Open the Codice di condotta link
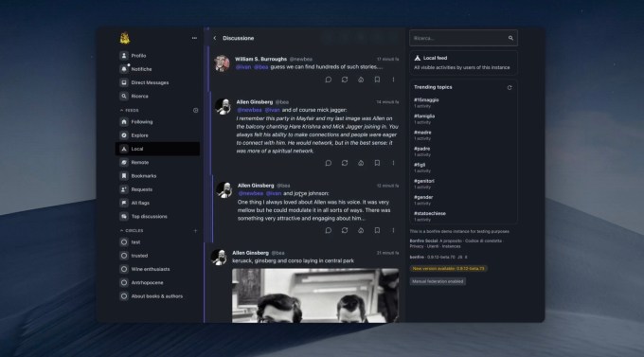The image size is (644, 357). click(483, 241)
